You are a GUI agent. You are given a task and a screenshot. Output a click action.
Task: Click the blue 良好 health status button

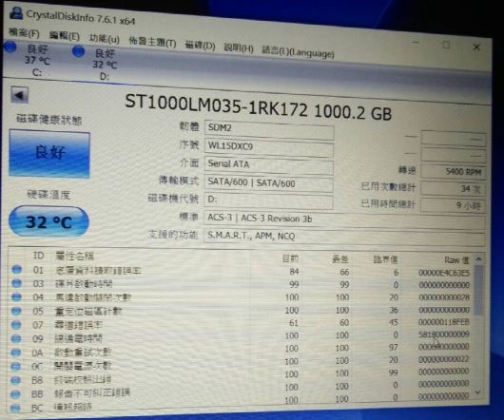click(49, 153)
